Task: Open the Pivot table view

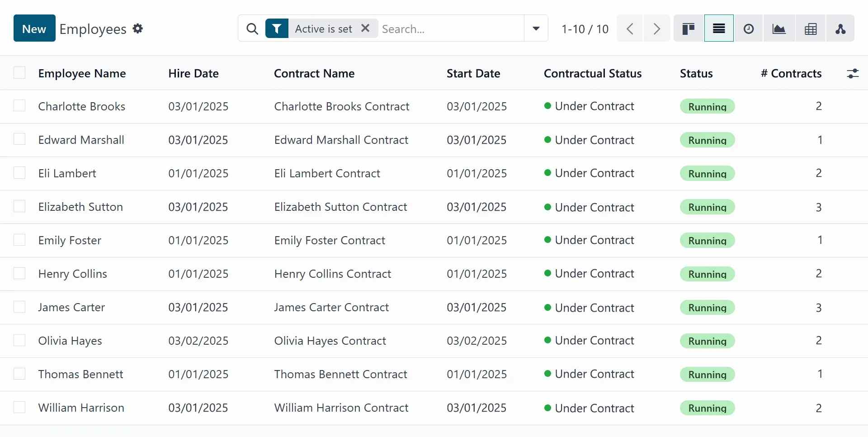Action: click(x=811, y=28)
